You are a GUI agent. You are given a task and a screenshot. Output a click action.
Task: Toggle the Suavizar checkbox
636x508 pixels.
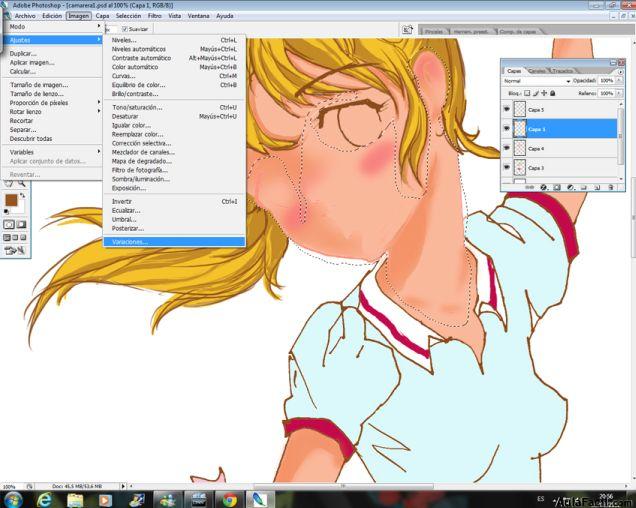point(125,29)
